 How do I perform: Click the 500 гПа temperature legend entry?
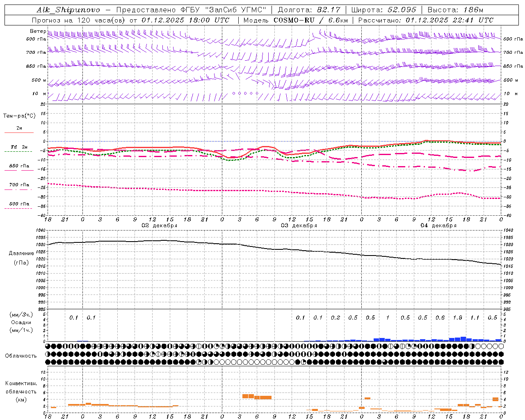click(19, 204)
